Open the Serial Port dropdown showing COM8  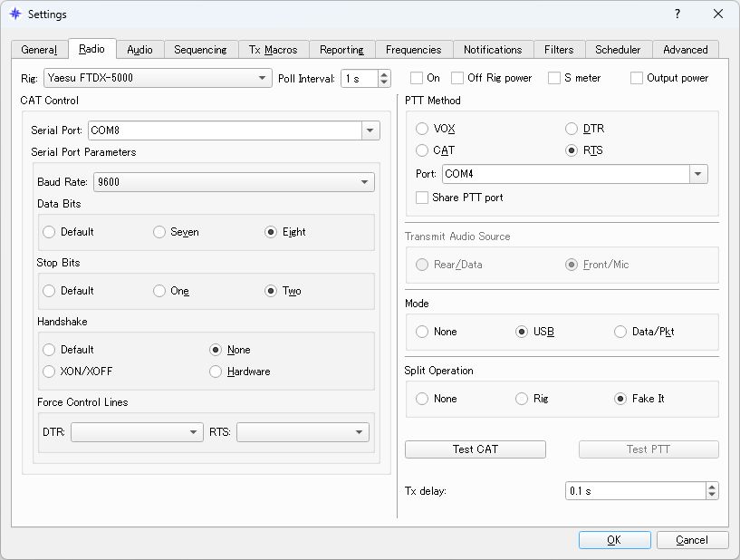point(370,130)
